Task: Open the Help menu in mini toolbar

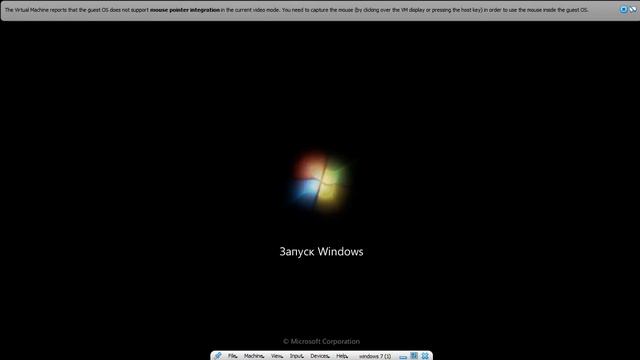Action: pyautogui.click(x=342, y=356)
